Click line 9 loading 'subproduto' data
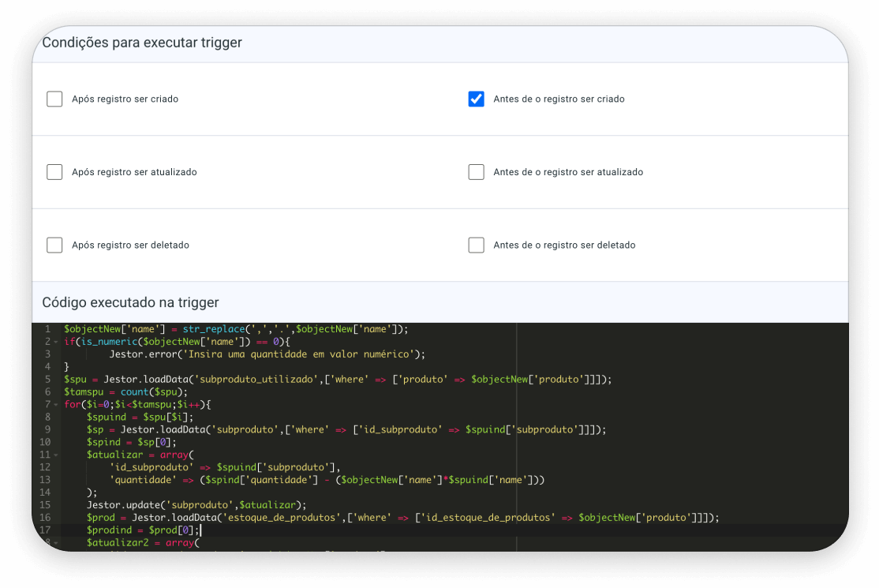 coord(346,430)
